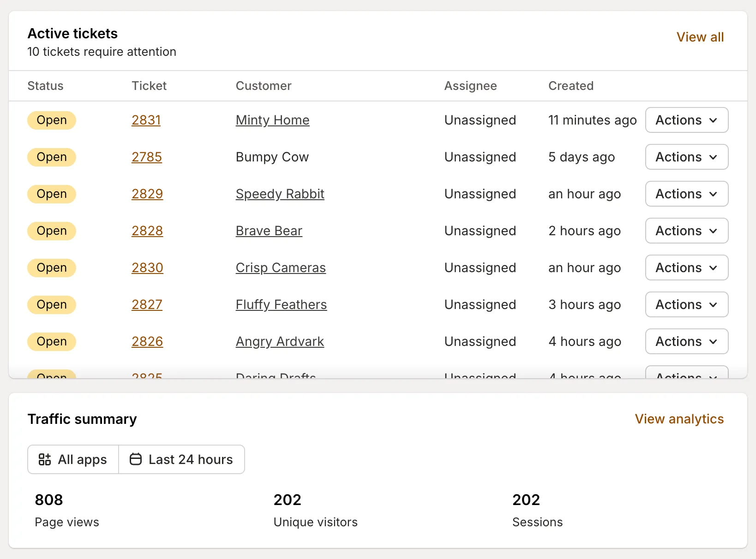The width and height of the screenshot is (756, 559).
Task: Click the All apps grid icon
Action: [x=45, y=459]
